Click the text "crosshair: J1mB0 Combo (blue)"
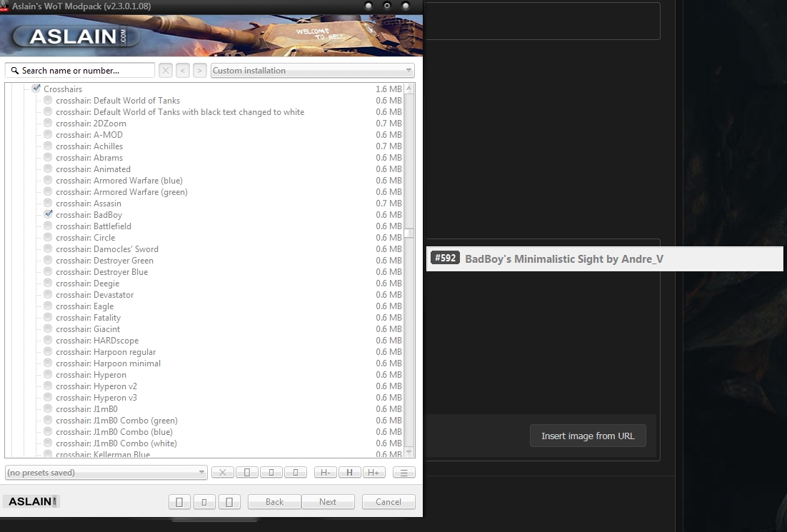Viewport: 787px width, 532px height. coord(114,432)
